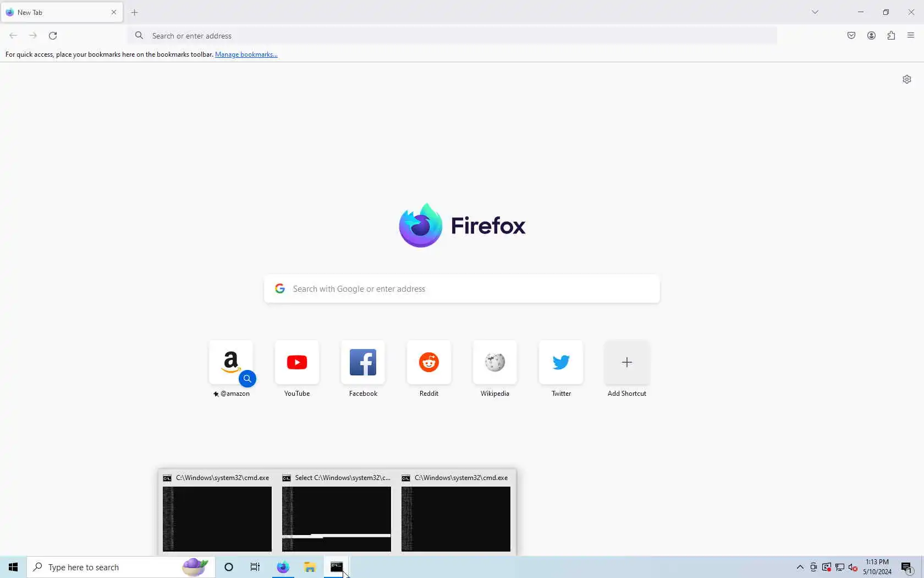The image size is (924, 578).
Task: Click the muted volume tray icon
Action: (x=853, y=568)
